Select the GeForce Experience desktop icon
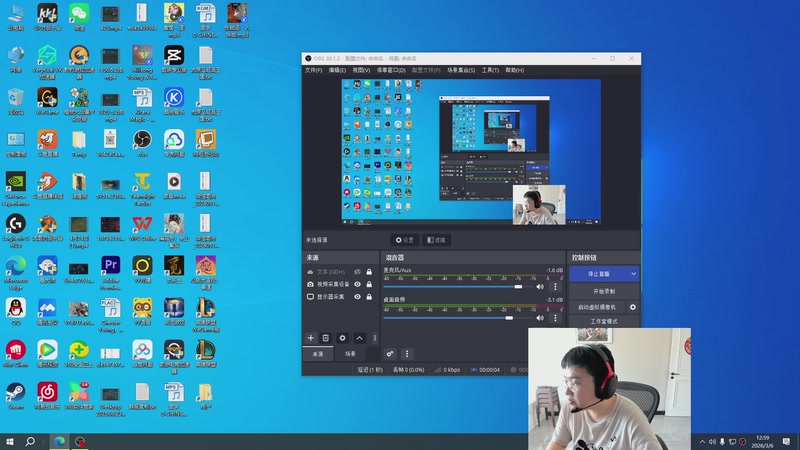 (16, 189)
